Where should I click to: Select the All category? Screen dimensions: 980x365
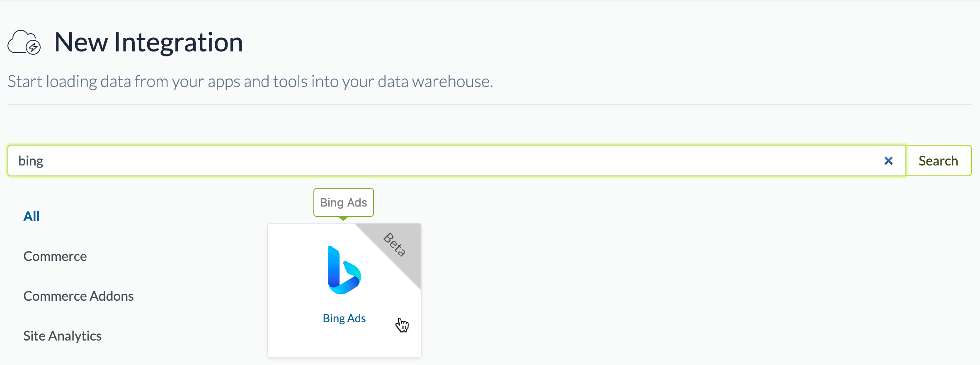click(32, 217)
